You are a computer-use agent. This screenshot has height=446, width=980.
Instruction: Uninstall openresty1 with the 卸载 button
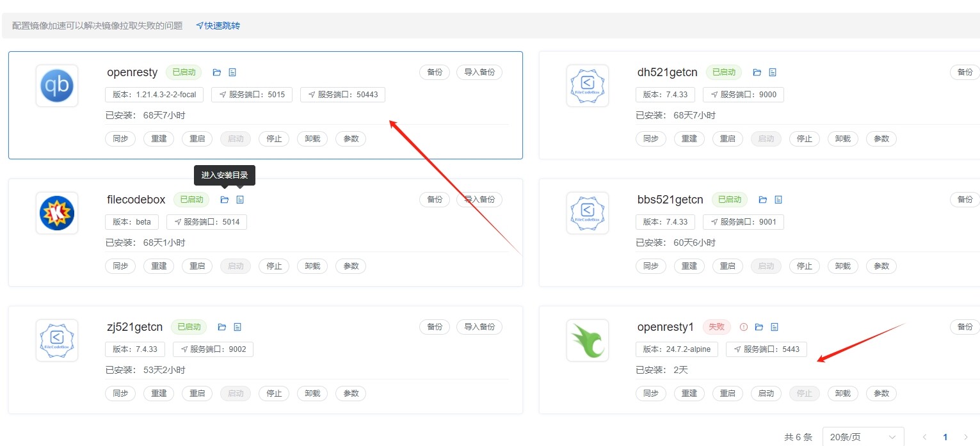pyautogui.click(x=843, y=394)
